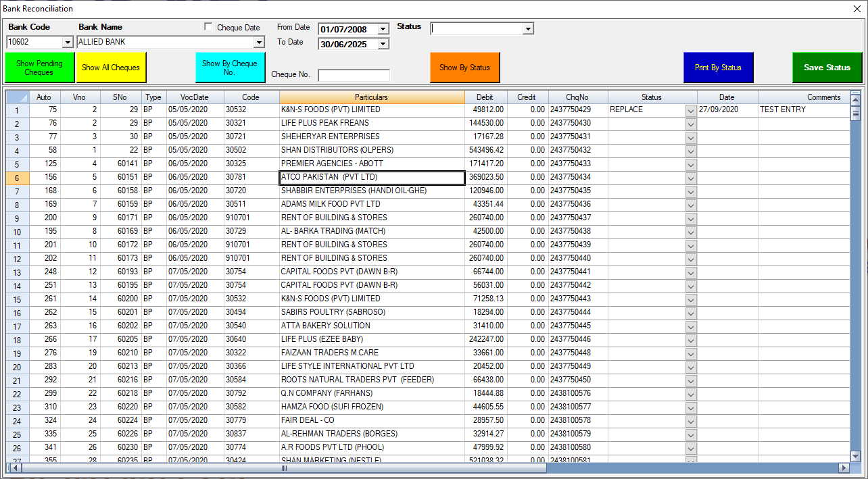Click into the From Date field value
The height and width of the screenshot is (479, 868).
point(347,29)
